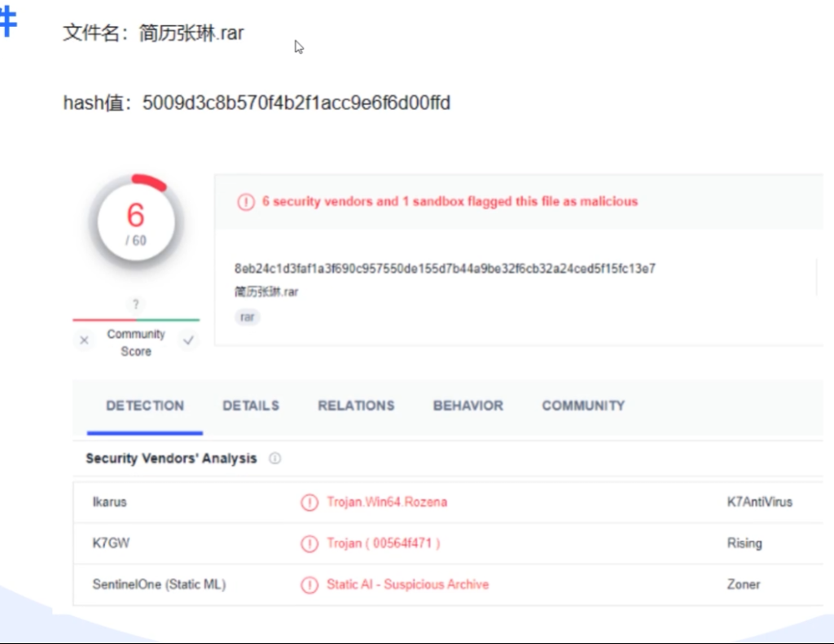Click the question mark above Community Score
834x644 pixels.
pos(136,304)
